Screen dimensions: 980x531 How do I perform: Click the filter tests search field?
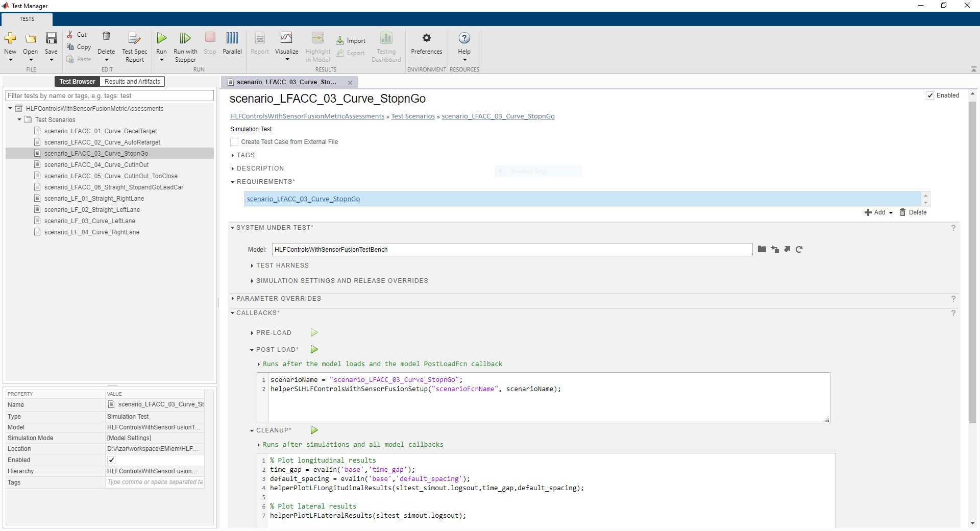click(x=109, y=96)
